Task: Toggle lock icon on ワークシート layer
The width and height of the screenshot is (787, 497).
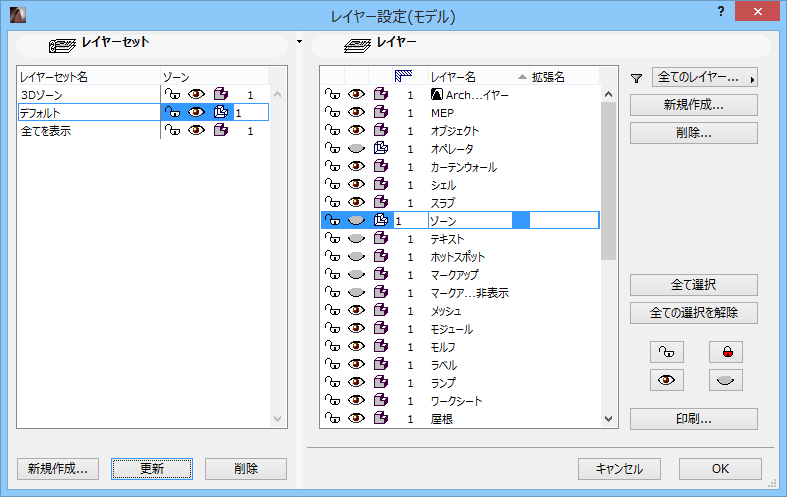Action: click(332, 400)
